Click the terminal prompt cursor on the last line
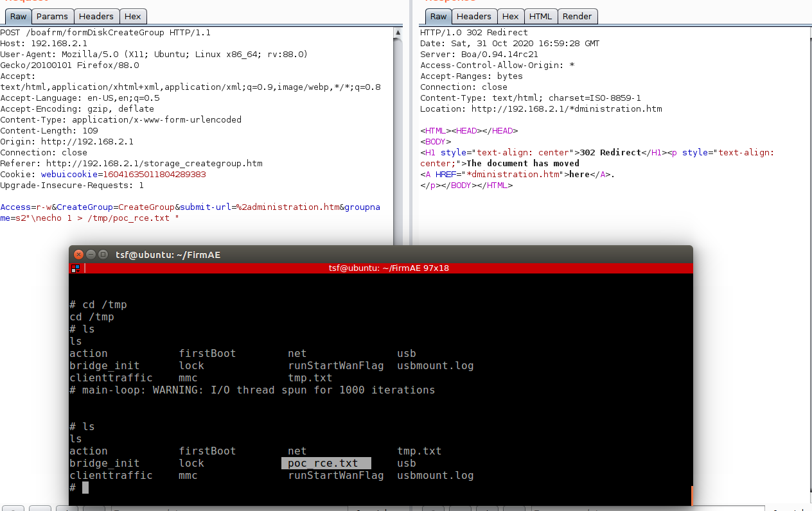Viewport: 812px width, 511px height. pyautogui.click(x=85, y=488)
